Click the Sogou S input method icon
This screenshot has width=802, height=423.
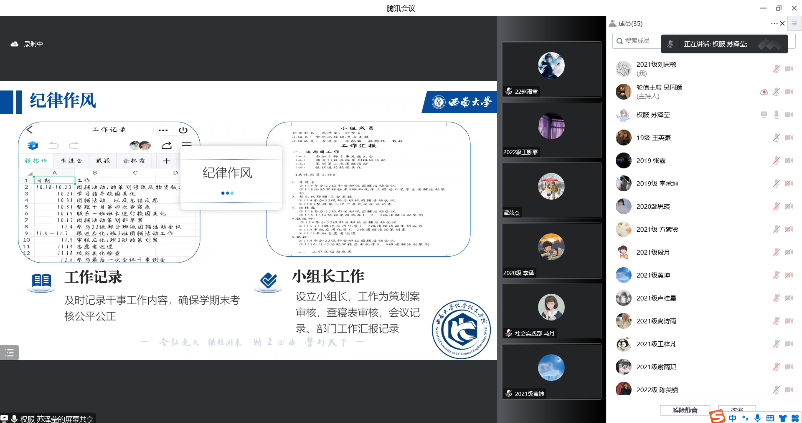tap(716, 416)
